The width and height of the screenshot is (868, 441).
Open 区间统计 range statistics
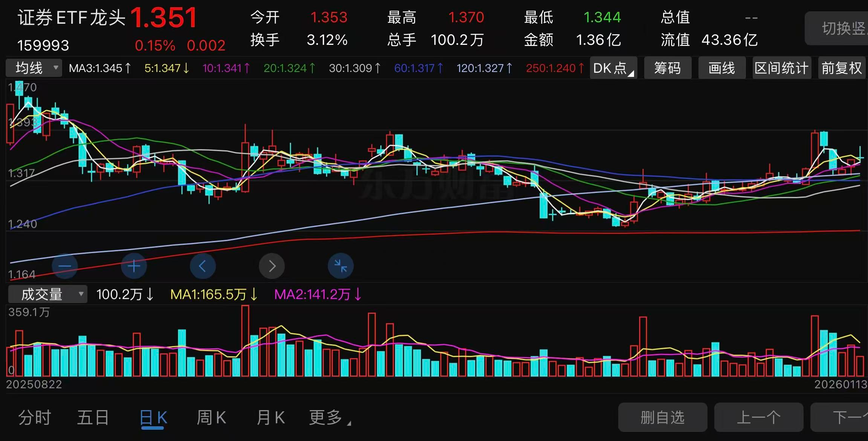click(781, 68)
